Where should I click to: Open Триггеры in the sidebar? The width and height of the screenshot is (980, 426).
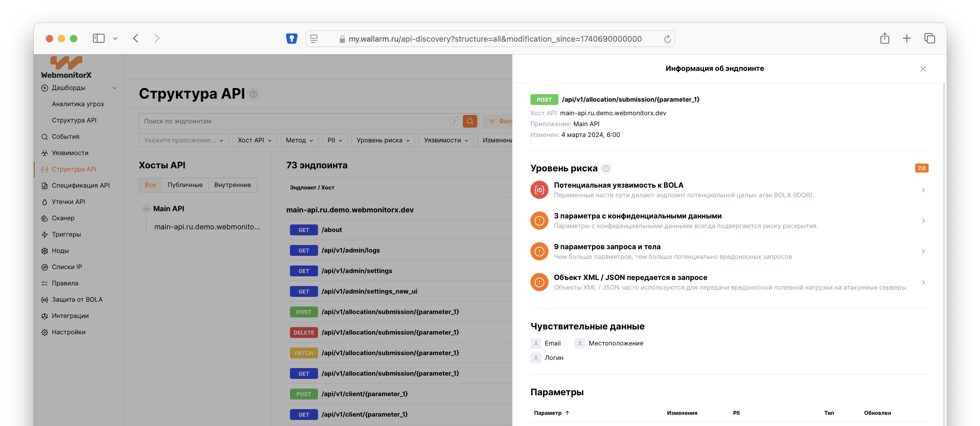click(x=66, y=234)
